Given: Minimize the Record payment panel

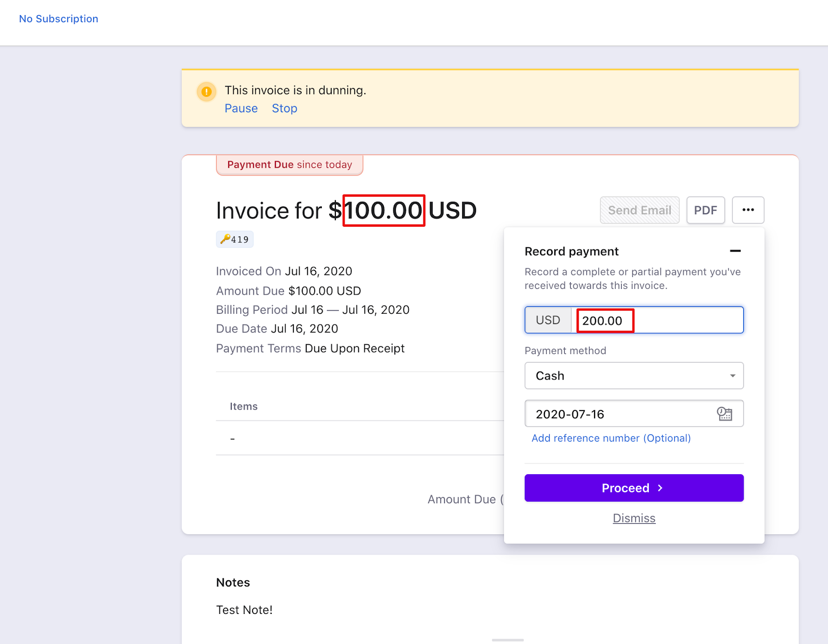Looking at the screenshot, I should pos(735,251).
